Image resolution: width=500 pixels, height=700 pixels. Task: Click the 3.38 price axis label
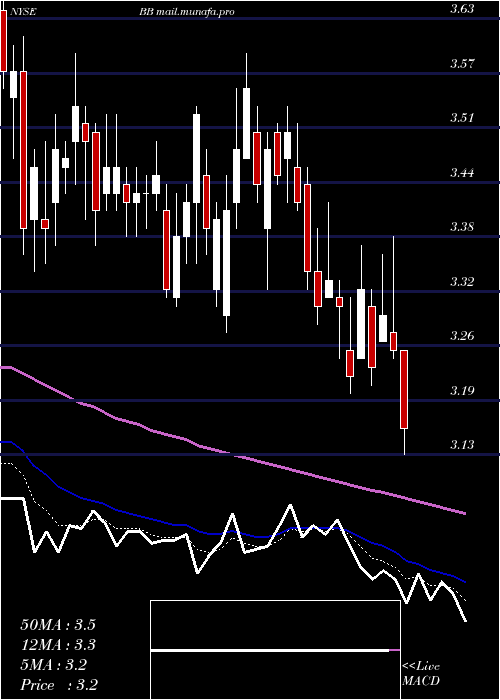(462, 227)
